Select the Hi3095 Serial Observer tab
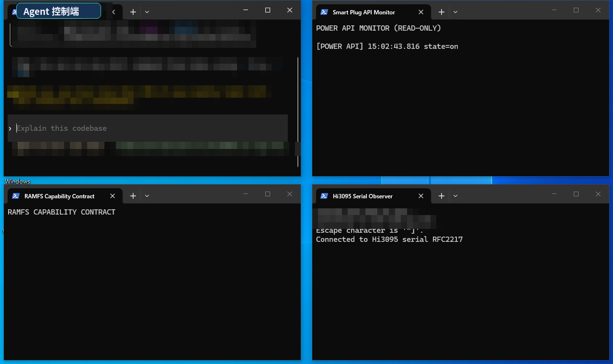This screenshot has height=364, width=613. 373,196
